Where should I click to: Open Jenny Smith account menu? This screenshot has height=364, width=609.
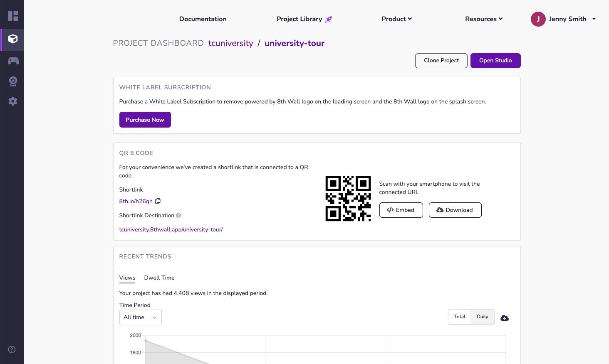563,19
